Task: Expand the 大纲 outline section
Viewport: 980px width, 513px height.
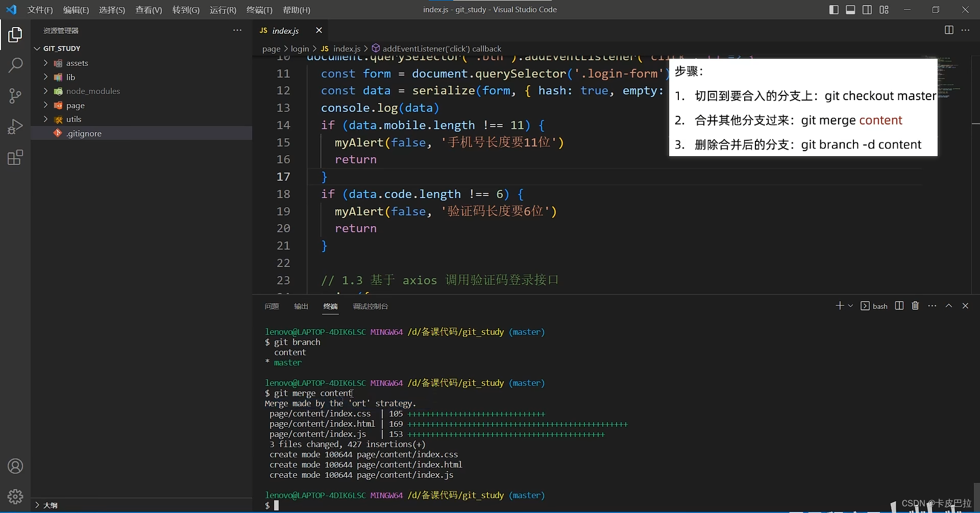Action: 141,505
